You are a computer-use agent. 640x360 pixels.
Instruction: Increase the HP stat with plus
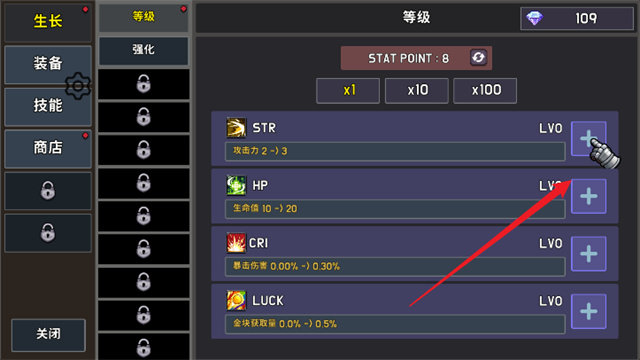point(588,196)
